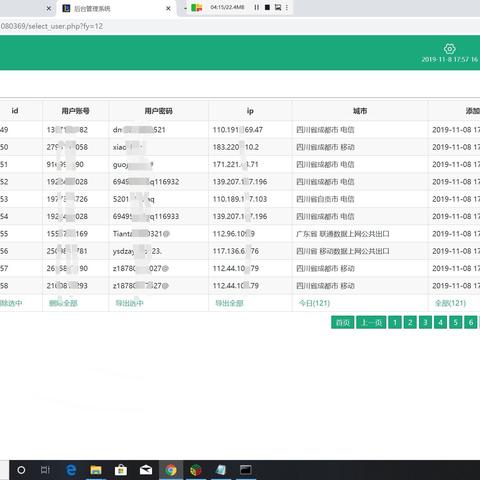Jump to page 6
Viewport: 480px width, 480px height.
pyautogui.click(x=471, y=322)
